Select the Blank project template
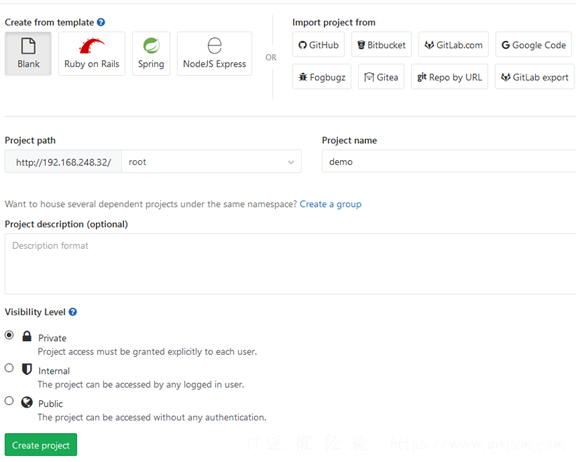 point(28,54)
